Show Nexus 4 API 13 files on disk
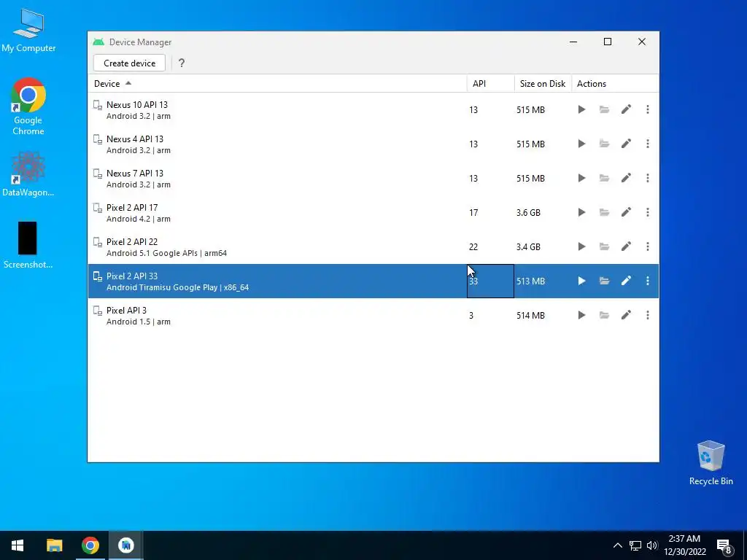The width and height of the screenshot is (747, 560). click(604, 144)
